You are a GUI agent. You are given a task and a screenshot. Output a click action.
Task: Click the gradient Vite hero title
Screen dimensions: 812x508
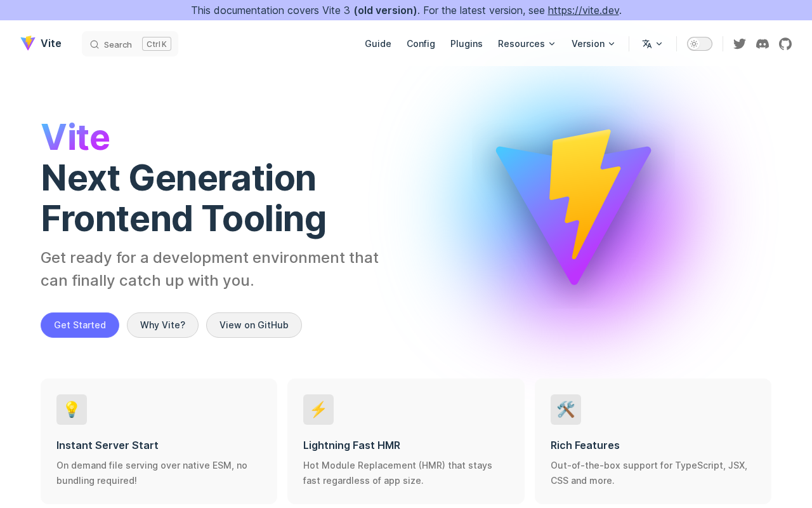(x=75, y=137)
